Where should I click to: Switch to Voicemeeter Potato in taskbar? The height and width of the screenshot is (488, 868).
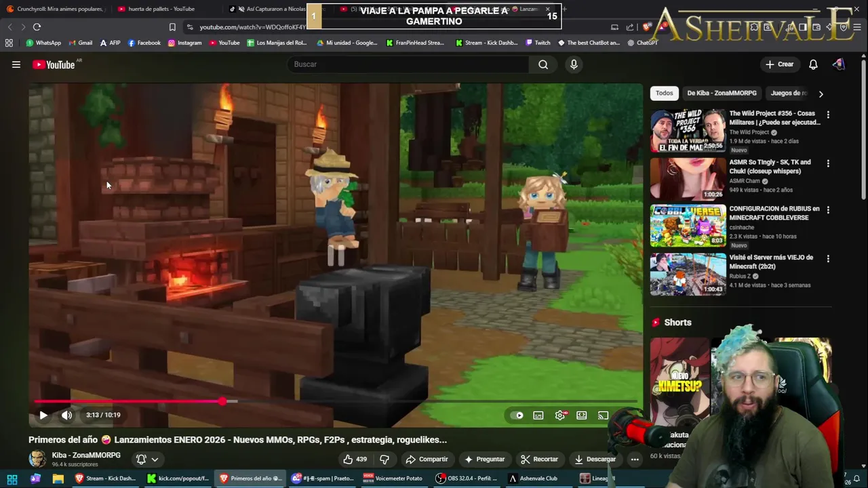393,479
